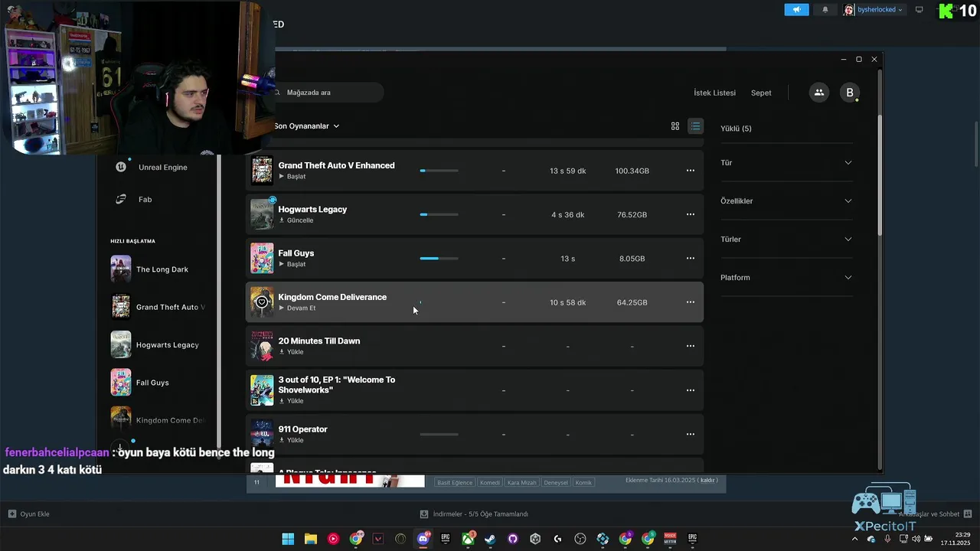Open options menu for 3 out of 10 EP 1
Viewport: 980px width, 551px height.
tap(690, 390)
